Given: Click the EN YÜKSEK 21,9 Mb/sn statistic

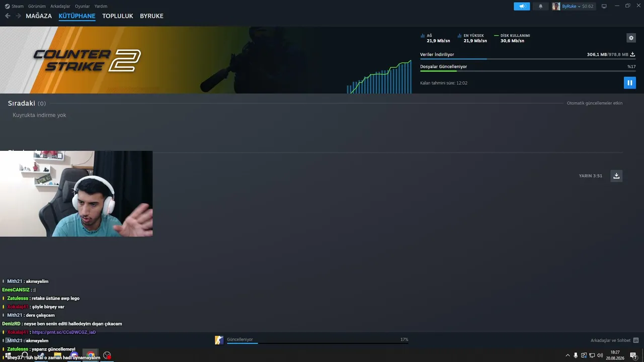Looking at the screenshot, I should point(472,38).
